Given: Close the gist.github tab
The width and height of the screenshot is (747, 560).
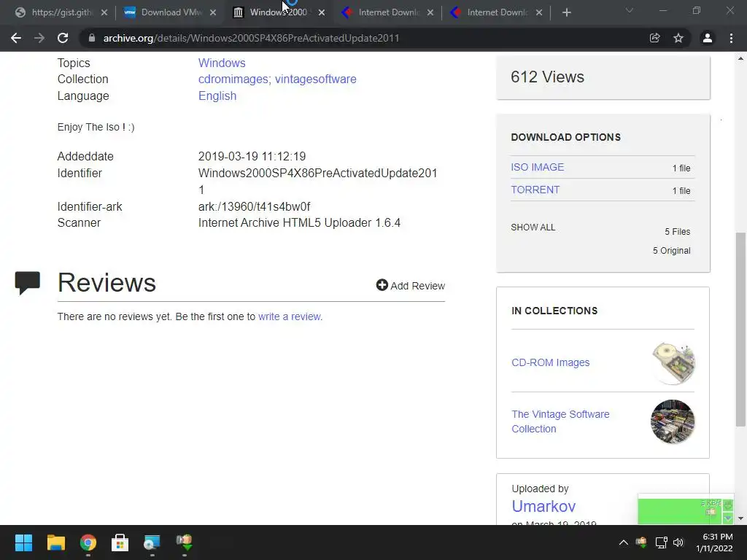Looking at the screenshot, I should (x=104, y=12).
